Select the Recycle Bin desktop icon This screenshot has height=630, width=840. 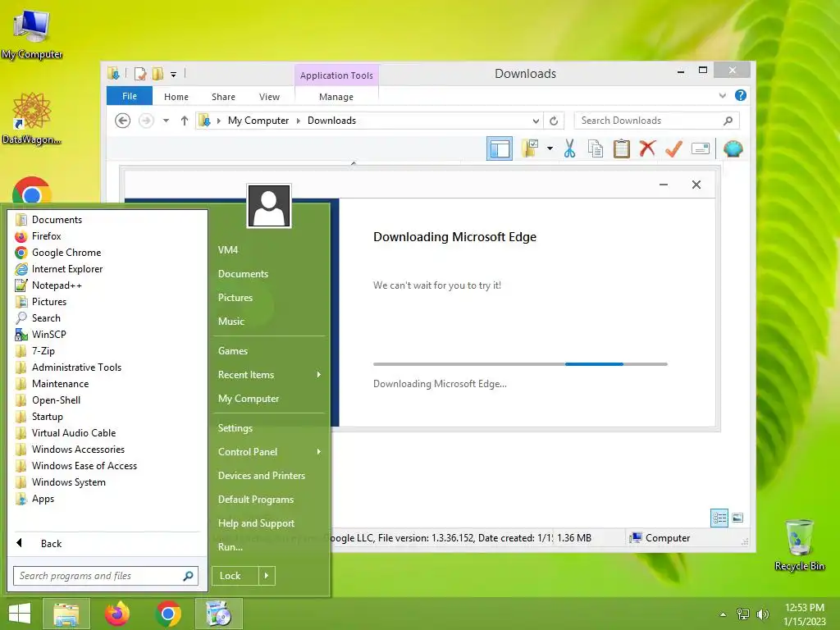(799, 545)
